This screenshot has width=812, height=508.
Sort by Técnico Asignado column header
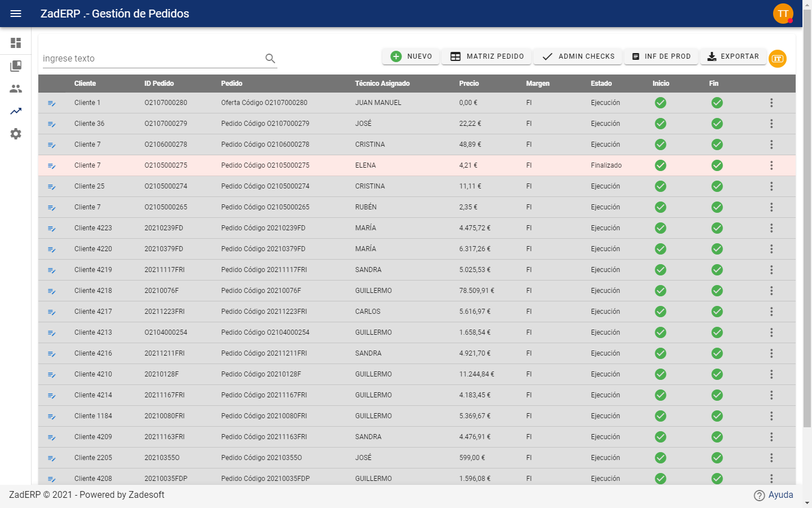tap(382, 84)
